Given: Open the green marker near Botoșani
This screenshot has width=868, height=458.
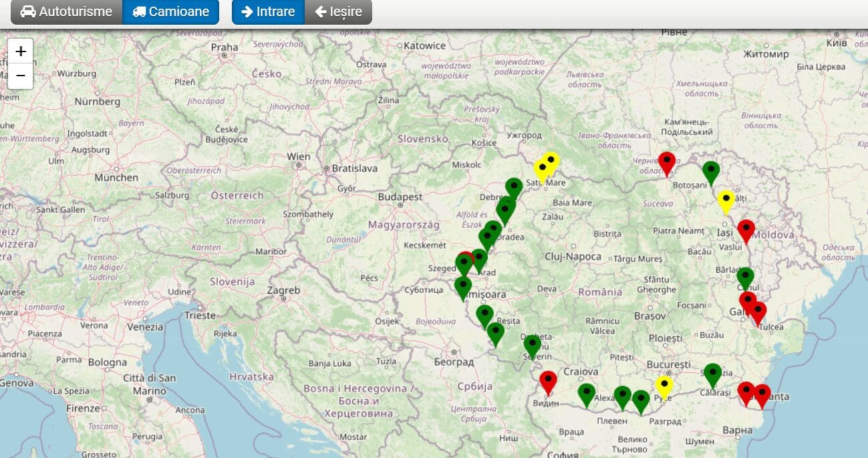Looking at the screenshot, I should (x=711, y=171).
